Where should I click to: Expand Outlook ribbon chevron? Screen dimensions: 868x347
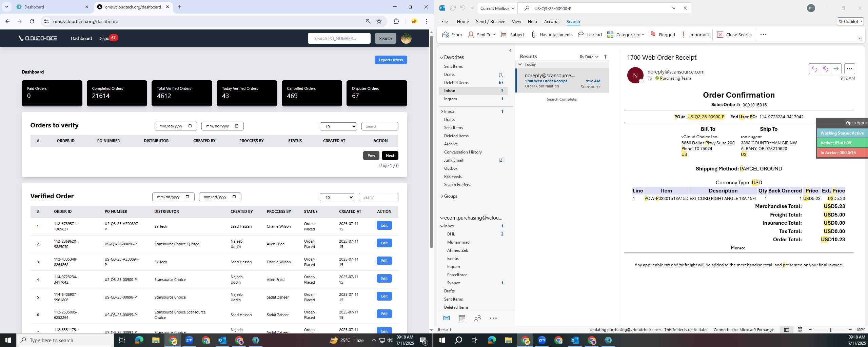coord(860,38)
